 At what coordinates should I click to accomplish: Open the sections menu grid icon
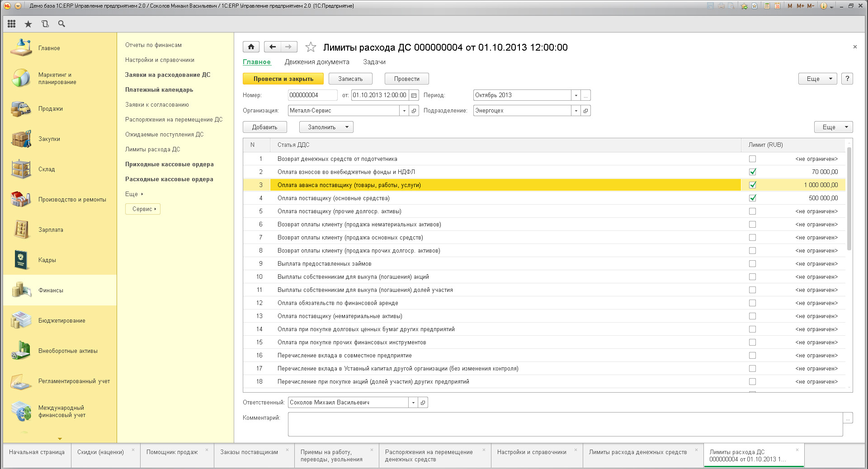[12, 24]
